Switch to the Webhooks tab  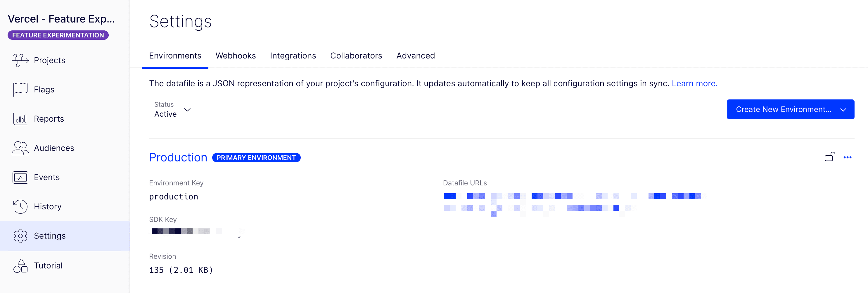coord(236,56)
